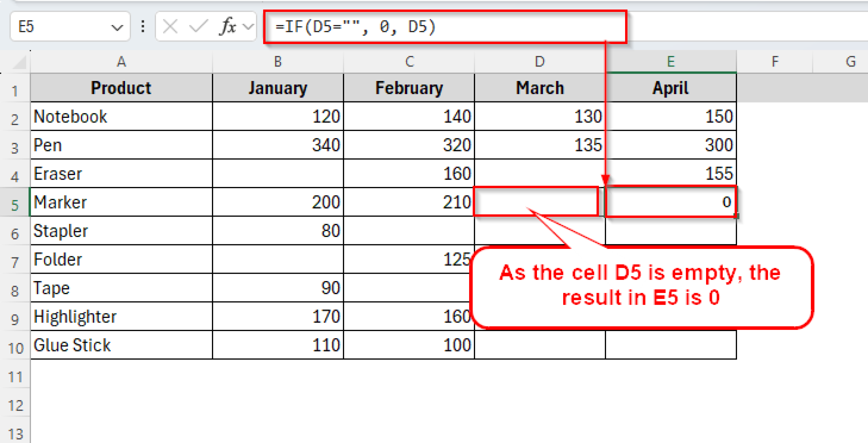Click the cell containing Marker
Viewport: 868px width, 443px height.
(x=121, y=202)
